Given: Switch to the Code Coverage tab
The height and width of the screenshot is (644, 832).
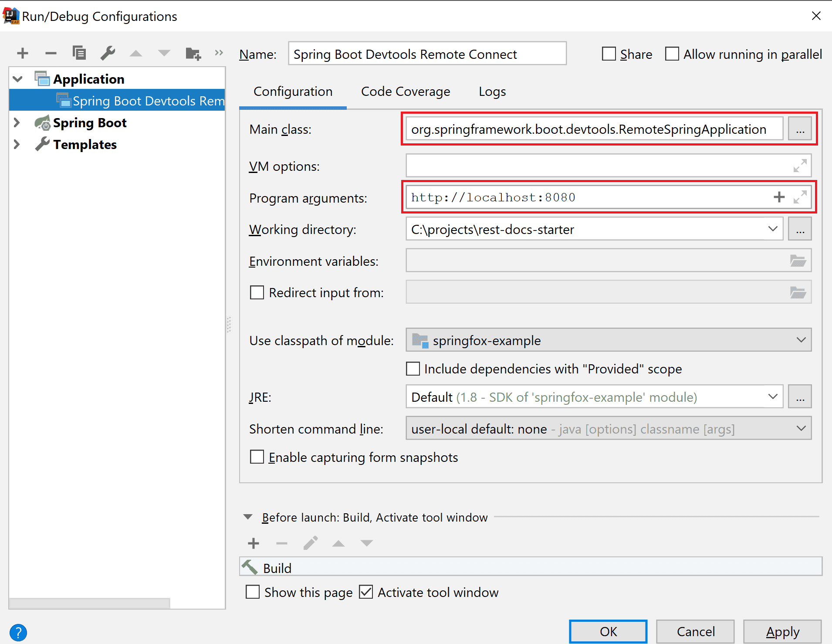Looking at the screenshot, I should 406,92.
